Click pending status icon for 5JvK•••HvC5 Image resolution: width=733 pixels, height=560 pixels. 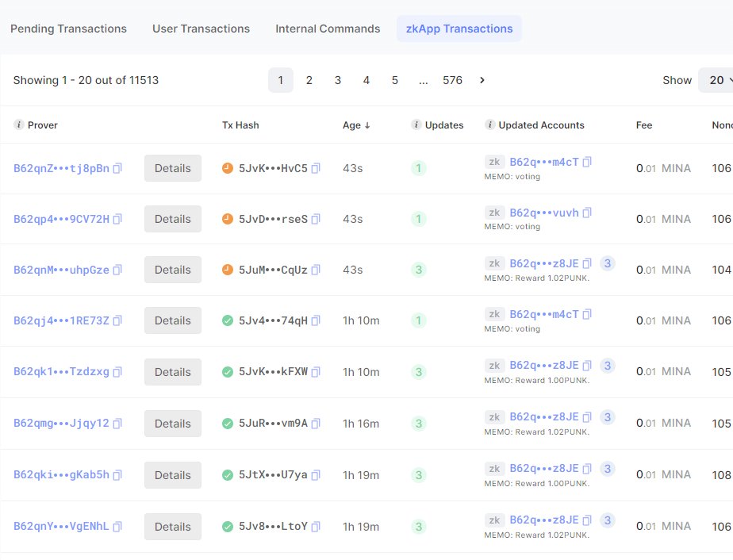[x=228, y=168]
